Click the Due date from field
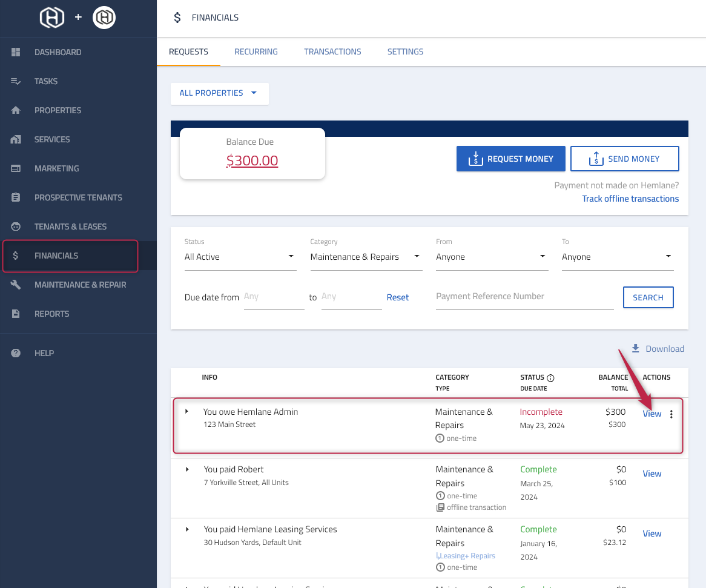The width and height of the screenshot is (706, 588). pos(274,297)
